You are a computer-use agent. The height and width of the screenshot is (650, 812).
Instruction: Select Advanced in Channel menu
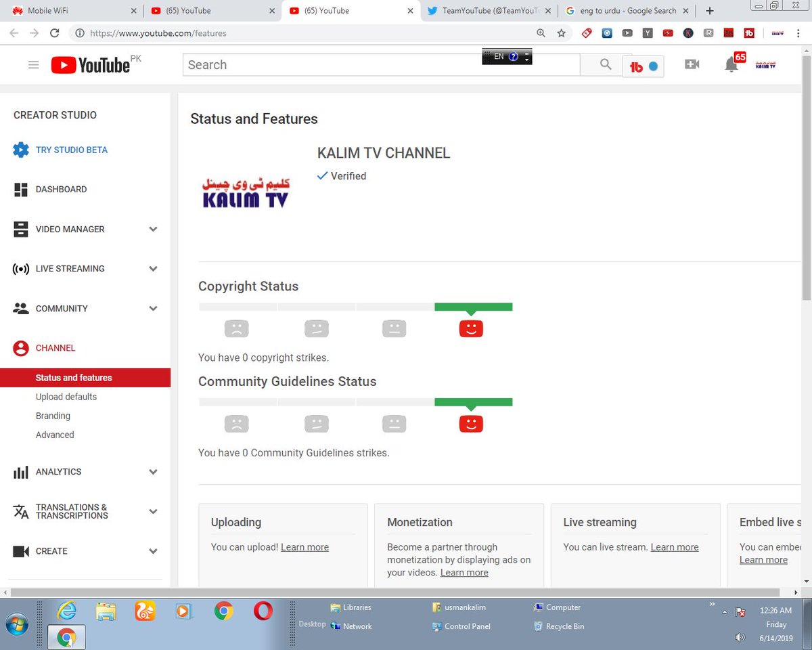pyautogui.click(x=55, y=435)
